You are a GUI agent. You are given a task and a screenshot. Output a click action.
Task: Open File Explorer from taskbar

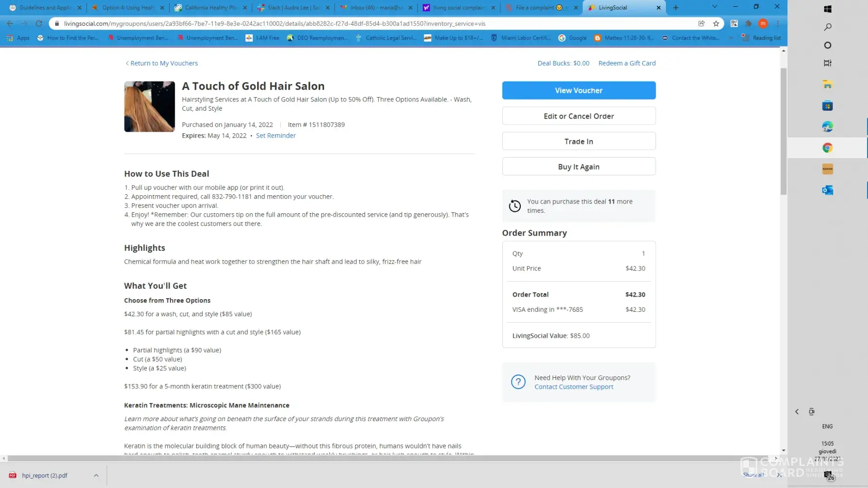[x=827, y=84]
